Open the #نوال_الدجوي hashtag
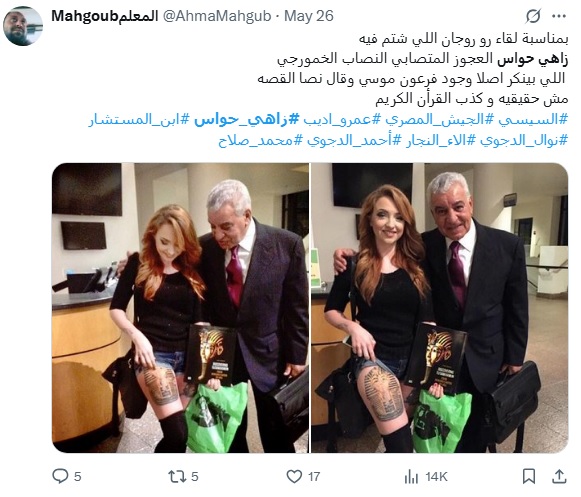This screenshot has width=581, height=497. [x=524, y=140]
